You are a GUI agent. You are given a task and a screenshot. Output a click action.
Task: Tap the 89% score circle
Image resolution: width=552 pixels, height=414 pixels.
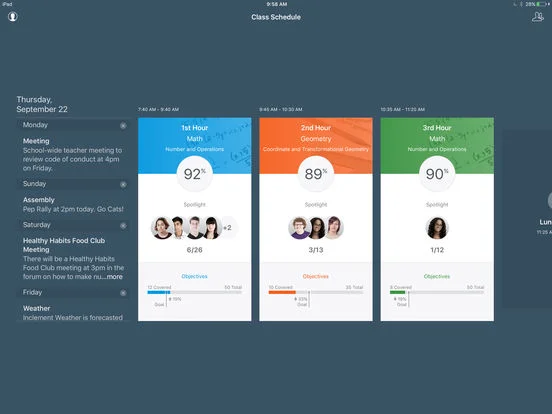coord(316,174)
